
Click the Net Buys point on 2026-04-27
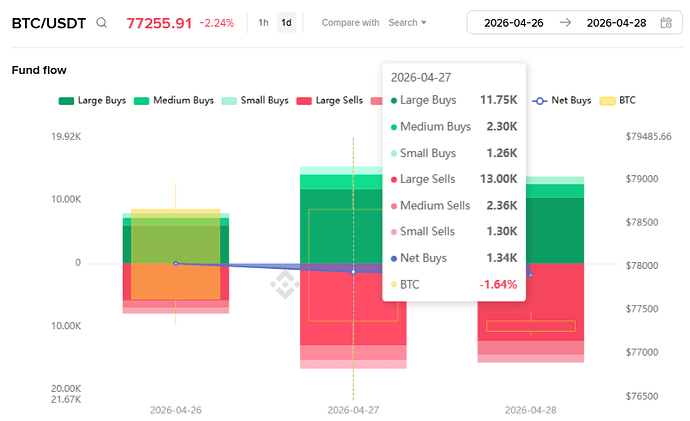[353, 272]
